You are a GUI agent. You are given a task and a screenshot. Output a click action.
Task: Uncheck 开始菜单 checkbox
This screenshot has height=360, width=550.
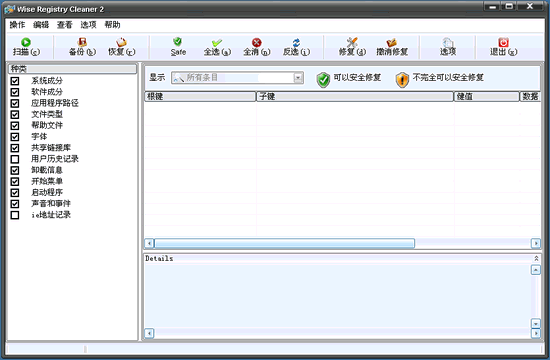(15, 182)
